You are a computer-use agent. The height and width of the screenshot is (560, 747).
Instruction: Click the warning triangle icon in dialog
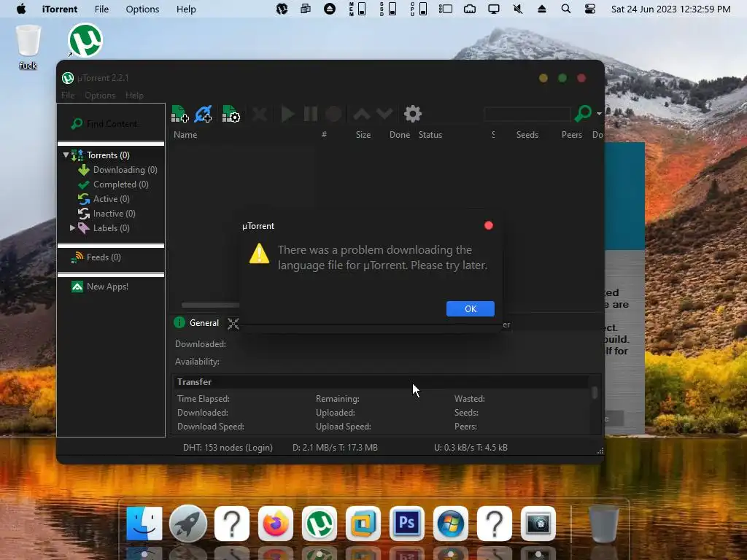259,253
